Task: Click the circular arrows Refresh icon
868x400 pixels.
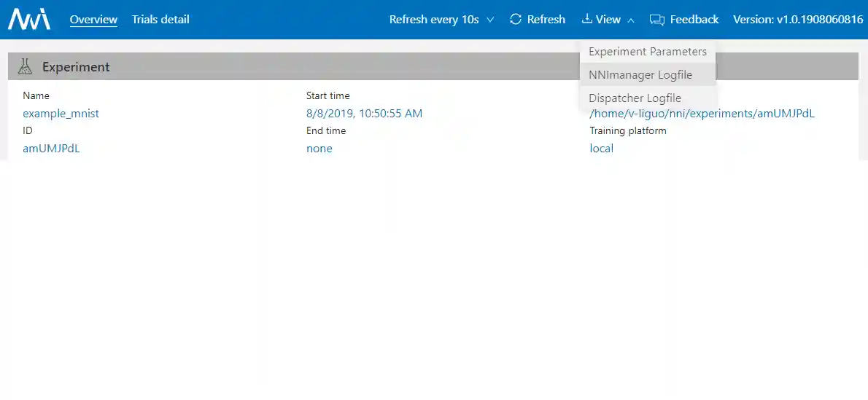Action: pos(516,20)
